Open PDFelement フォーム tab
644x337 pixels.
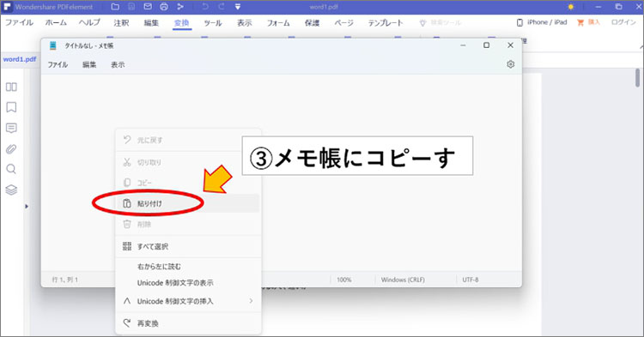(x=278, y=23)
